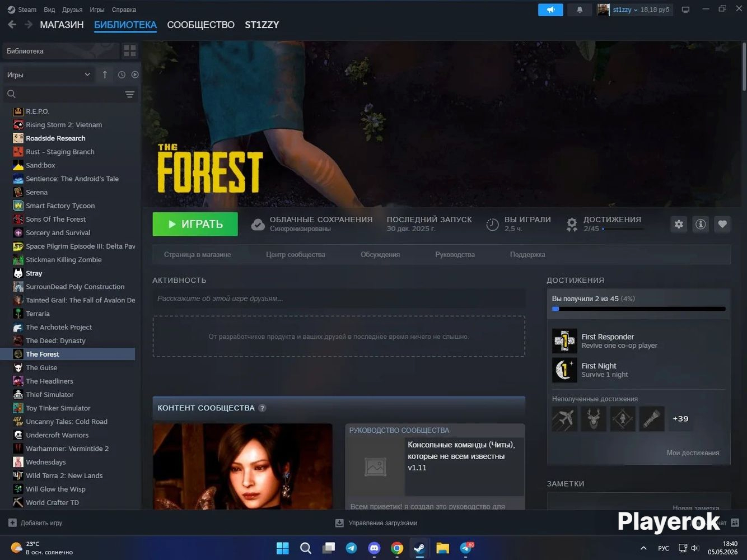Open Страница в магазине link
Viewport: 747px width, 560px height.
(x=197, y=255)
